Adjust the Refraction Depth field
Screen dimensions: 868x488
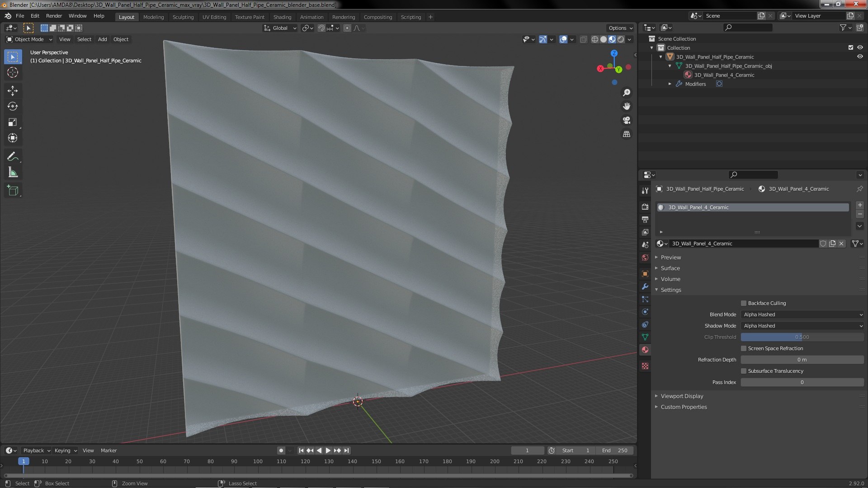tap(802, 360)
